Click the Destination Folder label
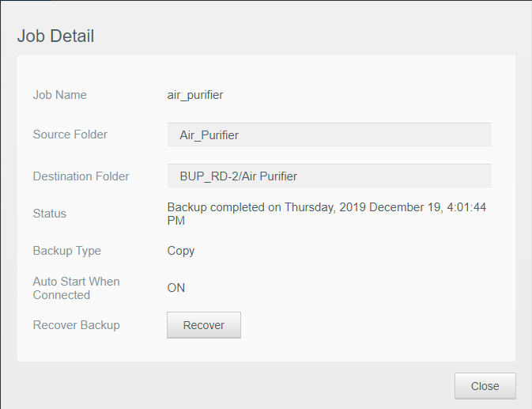 tap(81, 176)
